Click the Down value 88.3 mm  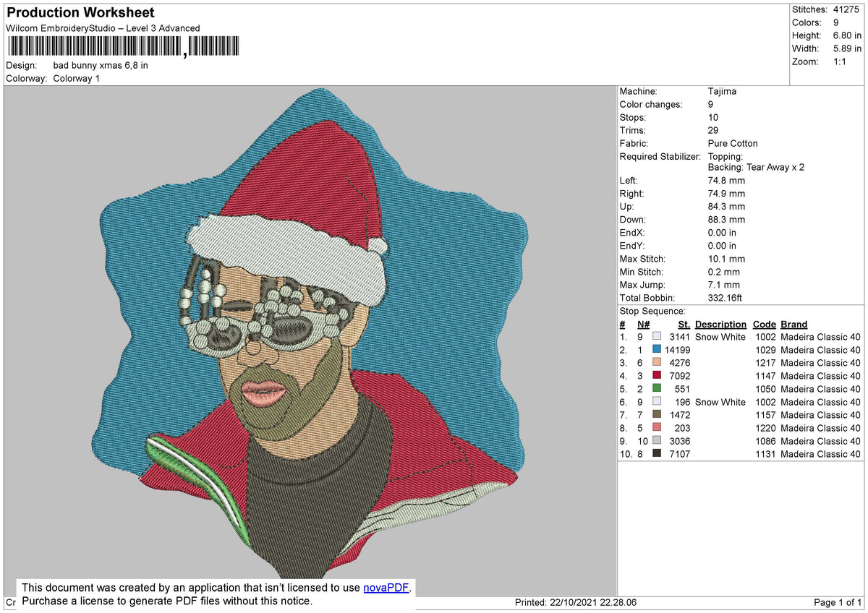726,220
